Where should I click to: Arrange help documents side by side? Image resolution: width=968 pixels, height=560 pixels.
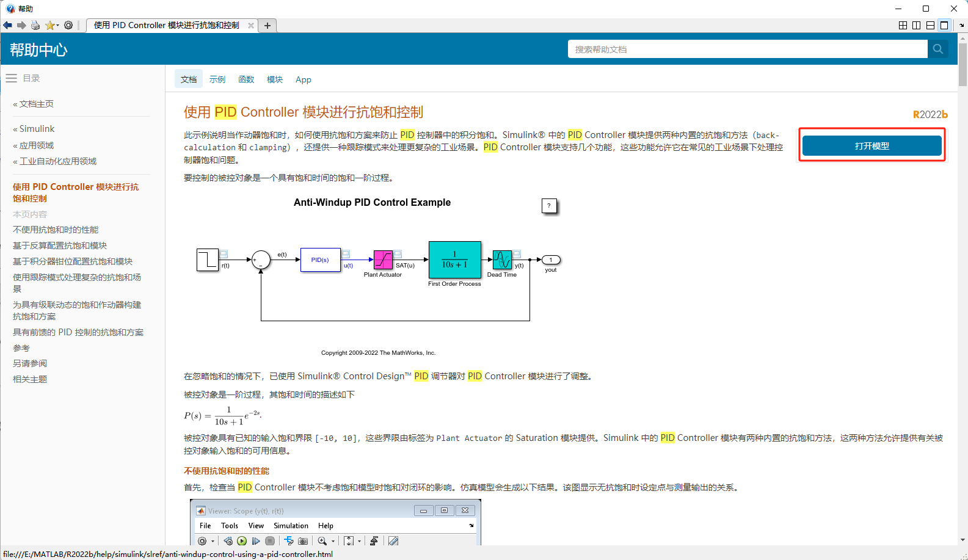916,25
